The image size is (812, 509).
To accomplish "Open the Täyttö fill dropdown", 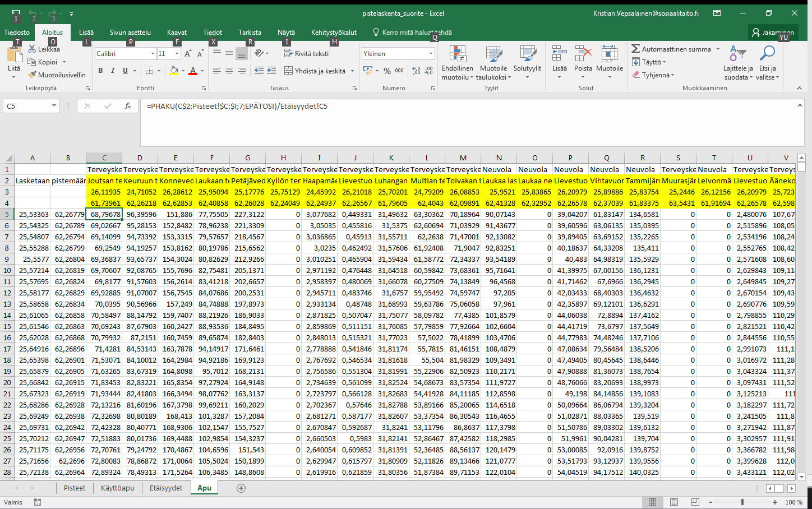I will [x=649, y=62].
